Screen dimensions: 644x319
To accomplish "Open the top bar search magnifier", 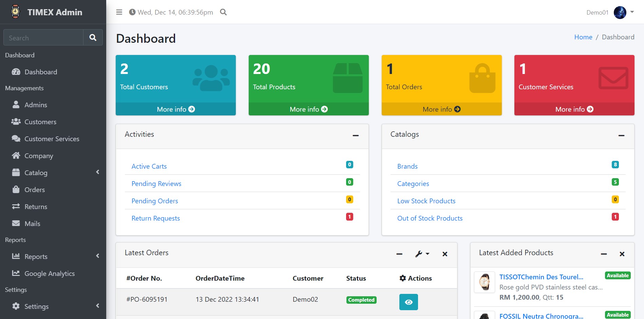I will click(x=223, y=12).
